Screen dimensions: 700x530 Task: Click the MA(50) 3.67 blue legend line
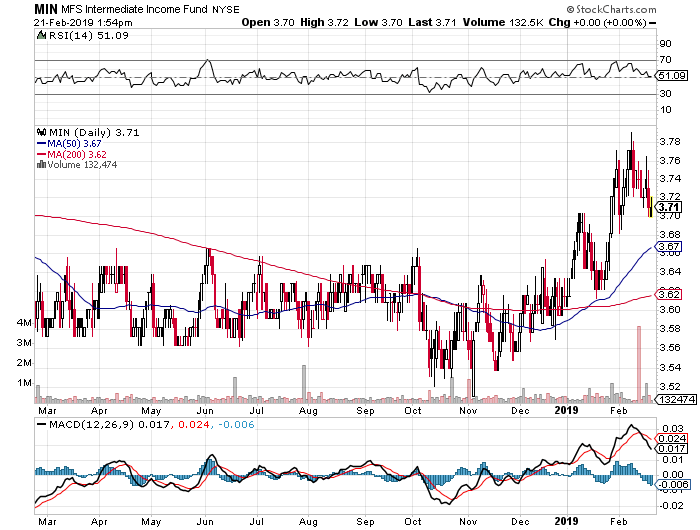click(69, 143)
